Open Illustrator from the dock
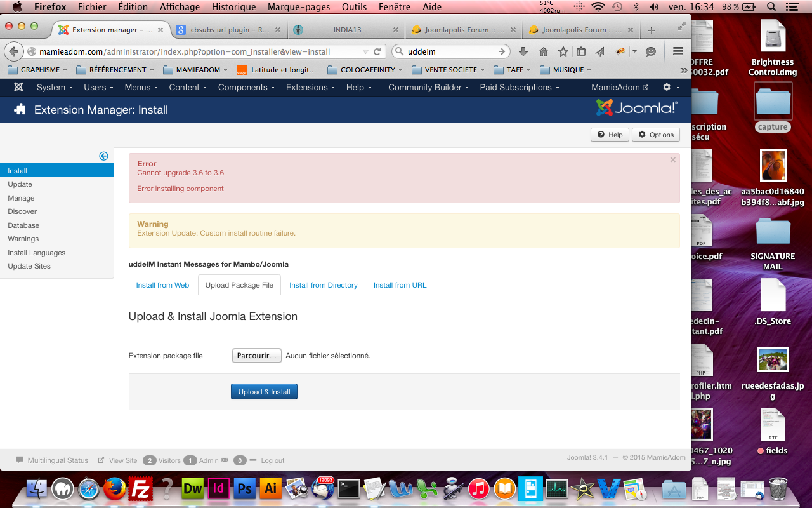The image size is (812, 508). (271, 488)
